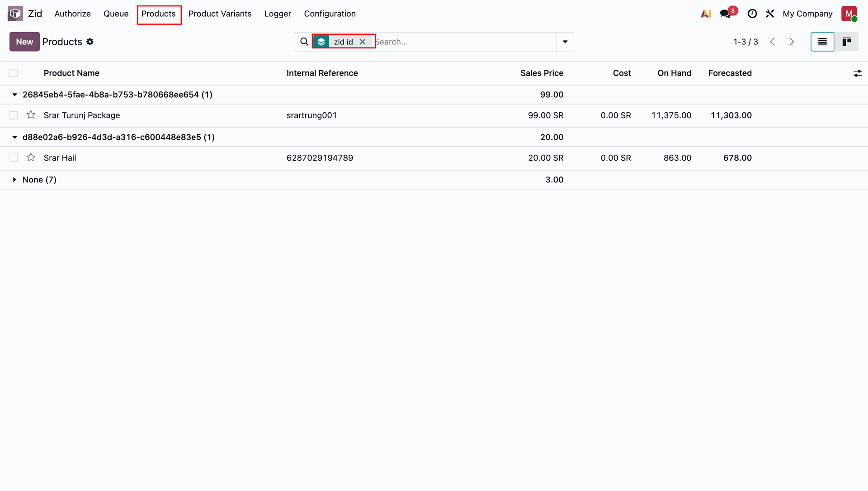
Task: Switch to list view
Action: 822,42
